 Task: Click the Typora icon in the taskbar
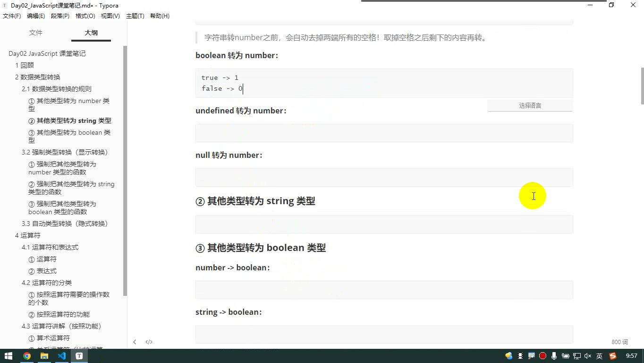coord(79,356)
